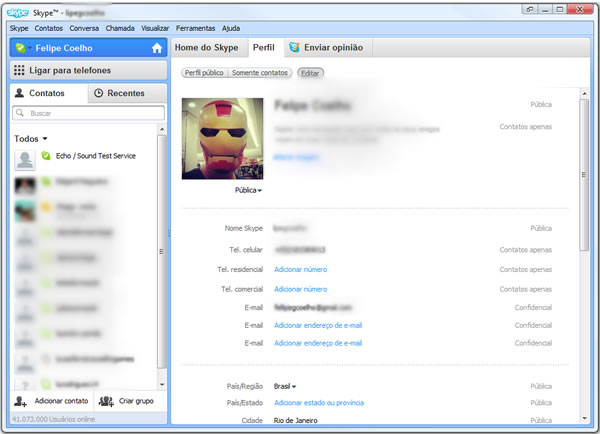Open the Conversa menu

coord(84,28)
